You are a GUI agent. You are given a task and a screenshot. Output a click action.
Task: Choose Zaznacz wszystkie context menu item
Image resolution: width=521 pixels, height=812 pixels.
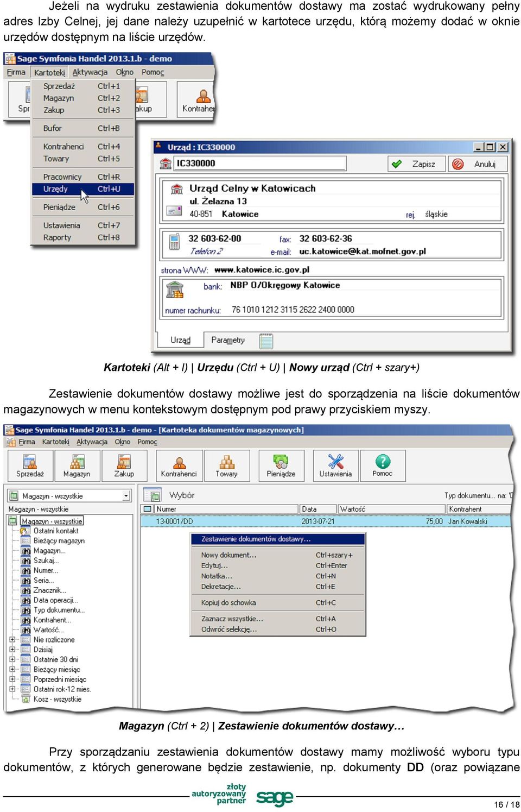(278, 619)
